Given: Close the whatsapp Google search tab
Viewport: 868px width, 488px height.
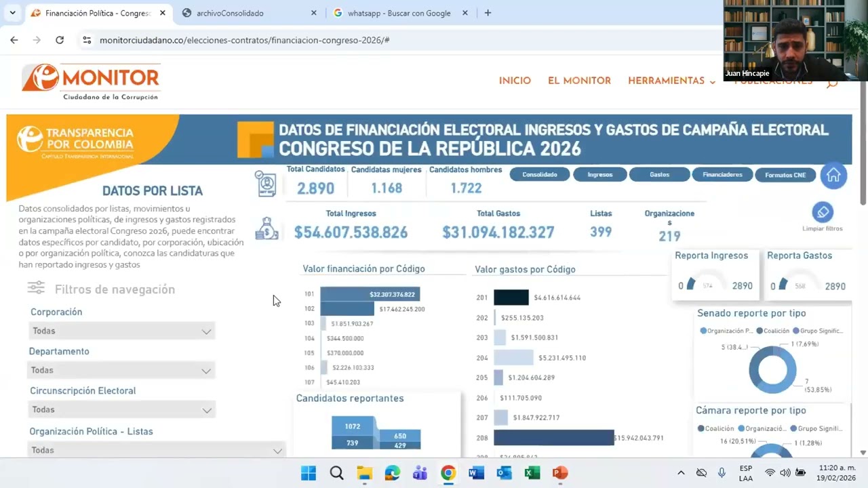Looking at the screenshot, I should [466, 13].
